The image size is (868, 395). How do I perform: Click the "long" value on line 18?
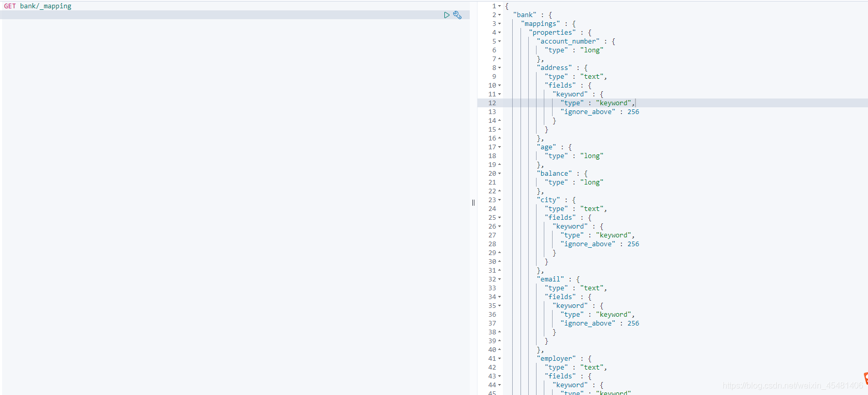pyautogui.click(x=592, y=156)
